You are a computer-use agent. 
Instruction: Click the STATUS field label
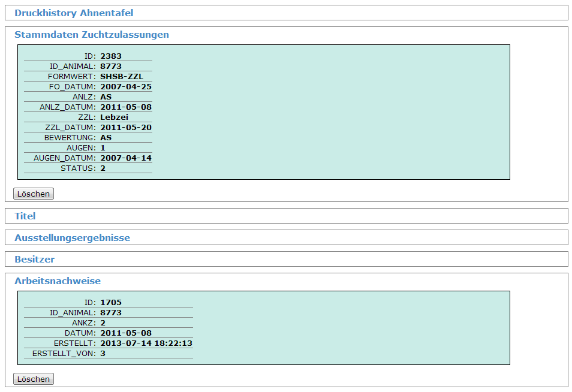click(x=78, y=168)
